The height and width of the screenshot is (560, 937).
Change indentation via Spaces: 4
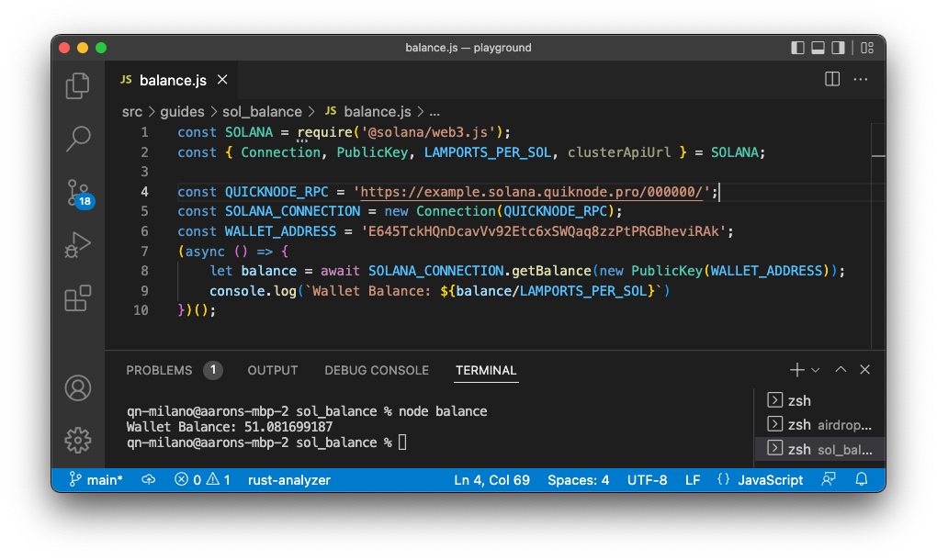coord(579,480)
